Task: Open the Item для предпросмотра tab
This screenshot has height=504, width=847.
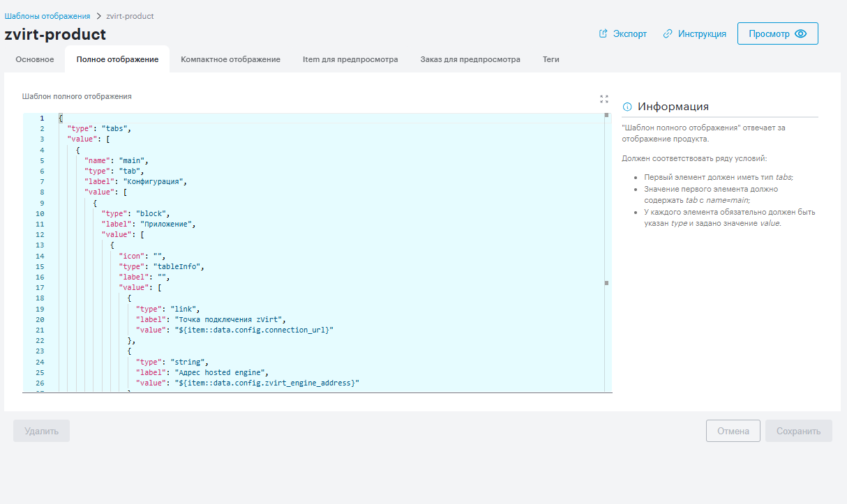Action: [x=350, y=59]
